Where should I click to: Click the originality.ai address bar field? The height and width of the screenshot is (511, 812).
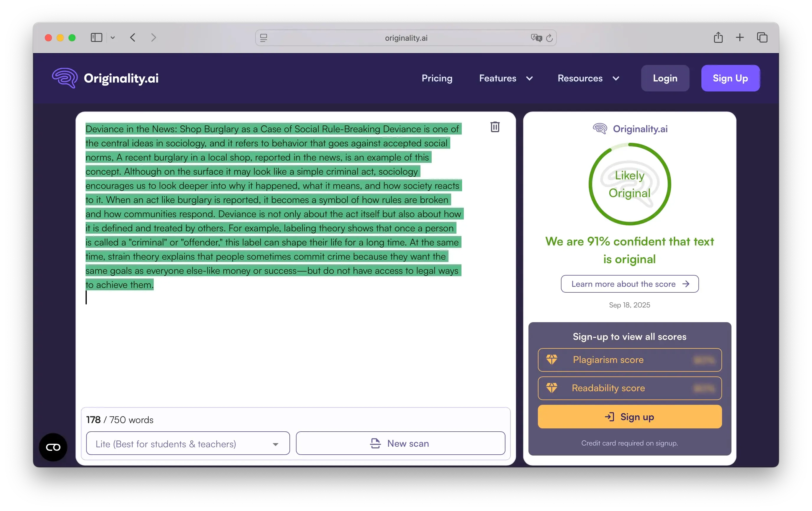point(406,38)
